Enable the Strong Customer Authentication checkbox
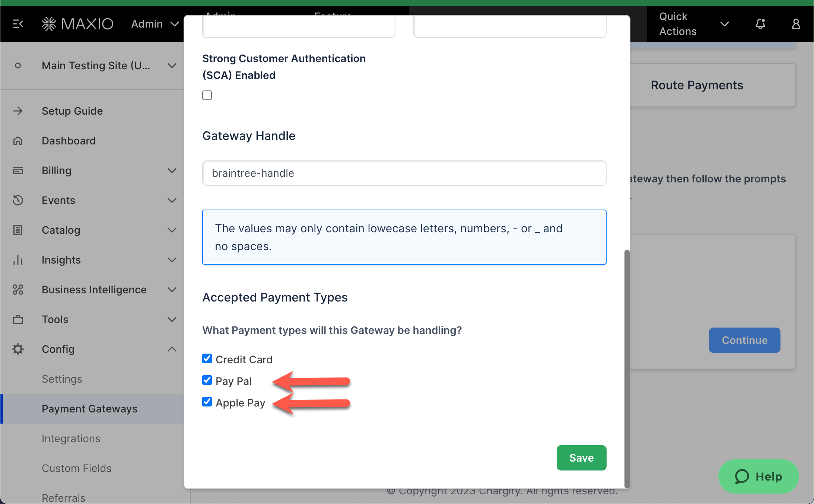814x504 pixels. pyautogui.click(x=207, y=95)
